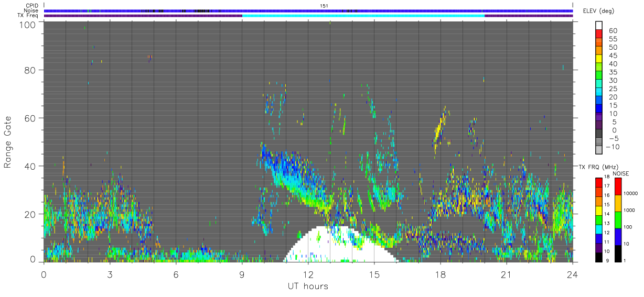Click the 25 label on ELEV colorbar
The image size is (644, 297).
612,89
